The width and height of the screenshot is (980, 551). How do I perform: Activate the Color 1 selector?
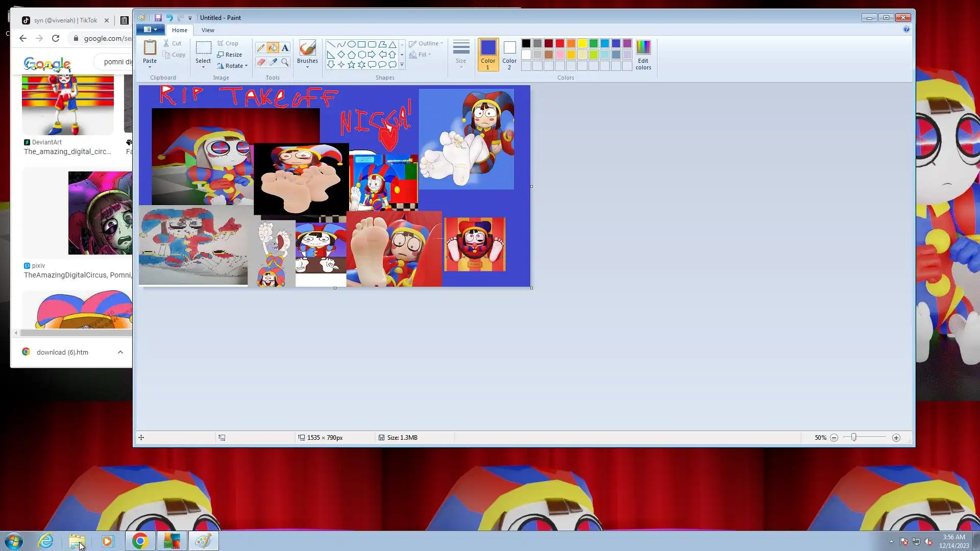(x=487, y=55)
